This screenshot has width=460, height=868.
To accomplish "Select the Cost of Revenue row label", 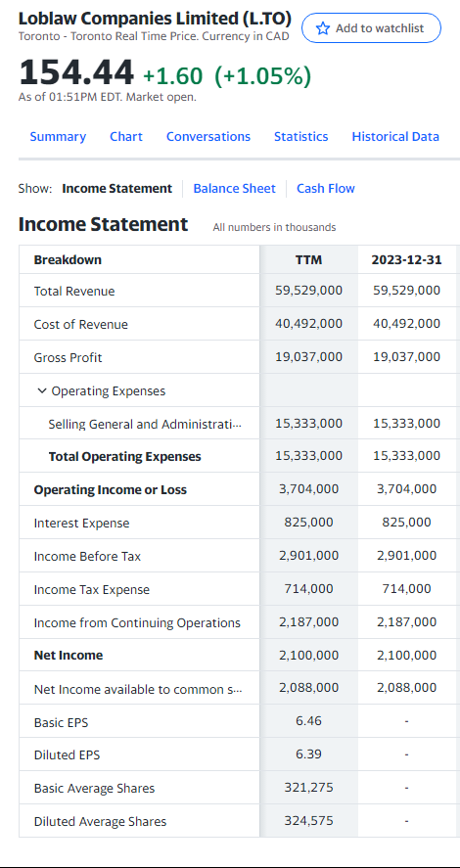I will [81, 324].
